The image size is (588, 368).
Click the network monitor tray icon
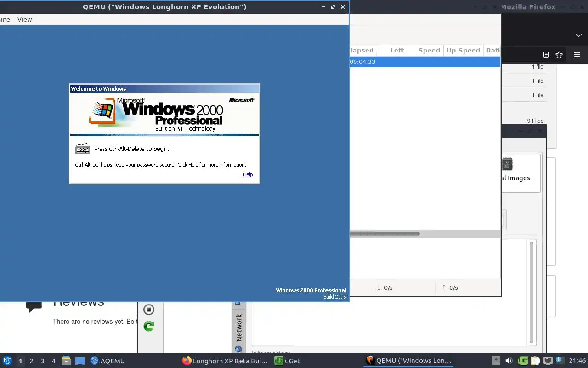pos(548,361)
